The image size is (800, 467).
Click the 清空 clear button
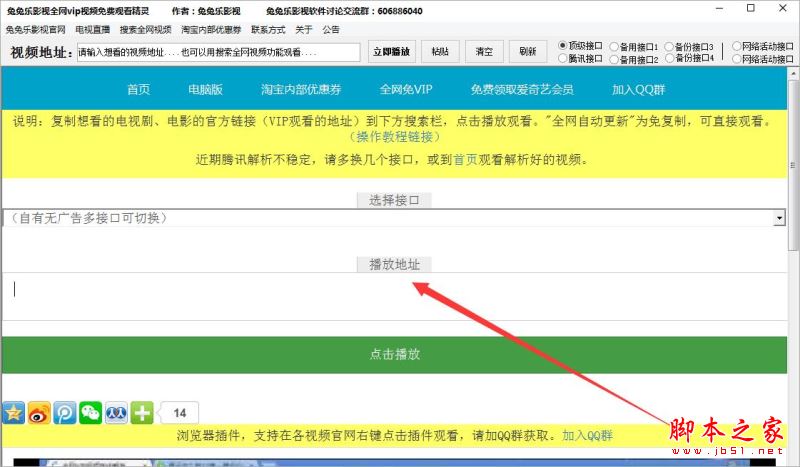tap(484, 52)
